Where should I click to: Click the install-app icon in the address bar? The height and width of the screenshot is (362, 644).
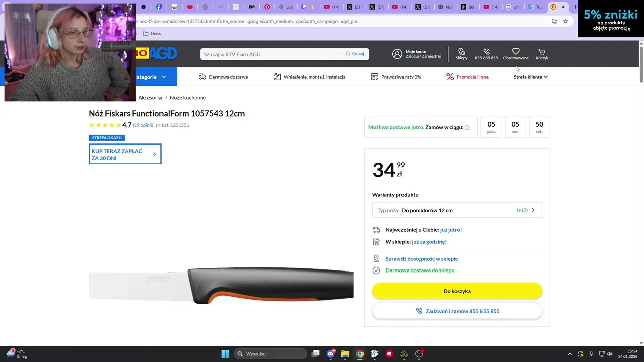click(554, 21)
